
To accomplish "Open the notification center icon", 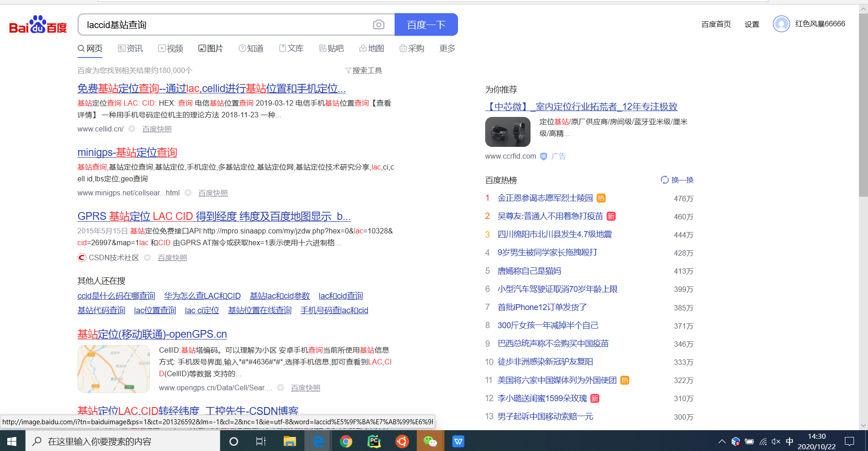I will 850,441.
